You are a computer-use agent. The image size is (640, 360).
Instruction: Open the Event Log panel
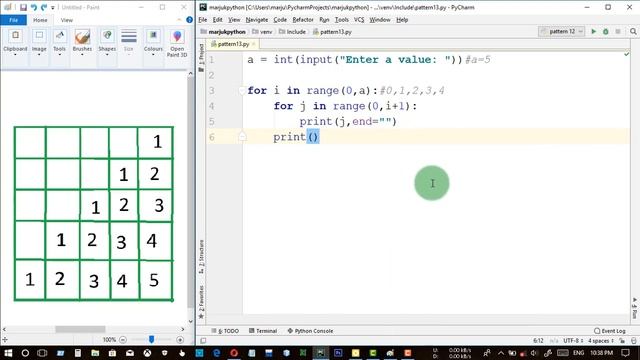click(x=610, y=331)
